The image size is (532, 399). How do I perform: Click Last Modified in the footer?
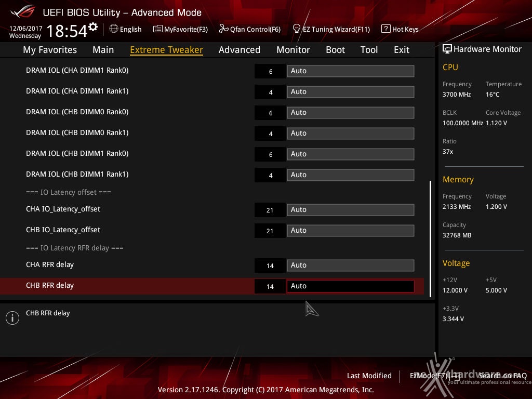click(x=369, y=376)
